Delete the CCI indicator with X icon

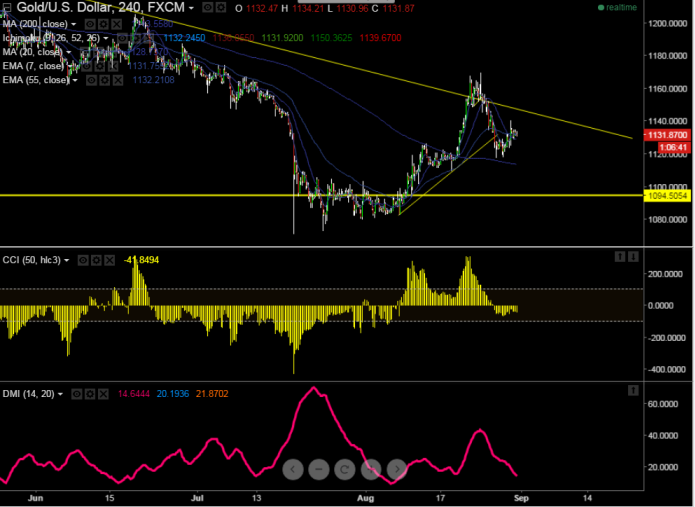(109, 260)
